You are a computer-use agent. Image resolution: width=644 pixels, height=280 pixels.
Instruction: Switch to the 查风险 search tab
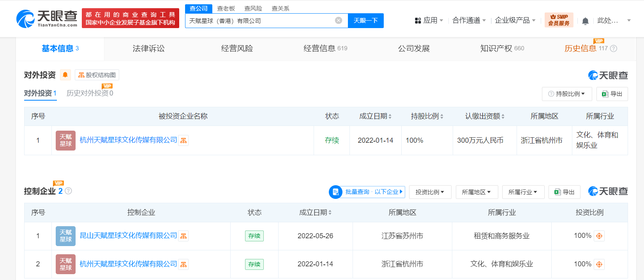coord(253,9)
